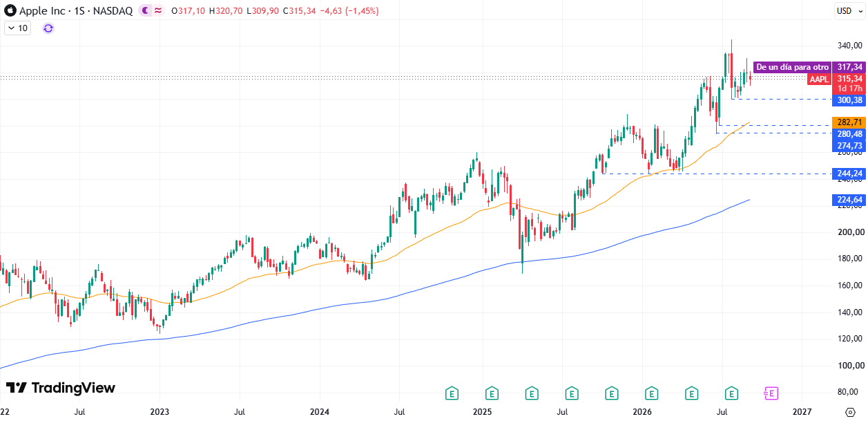This screenshot has width=868, height=421.
Task: Click the Jul label between 2023 and 2024
Action: (x=240, y=412)
